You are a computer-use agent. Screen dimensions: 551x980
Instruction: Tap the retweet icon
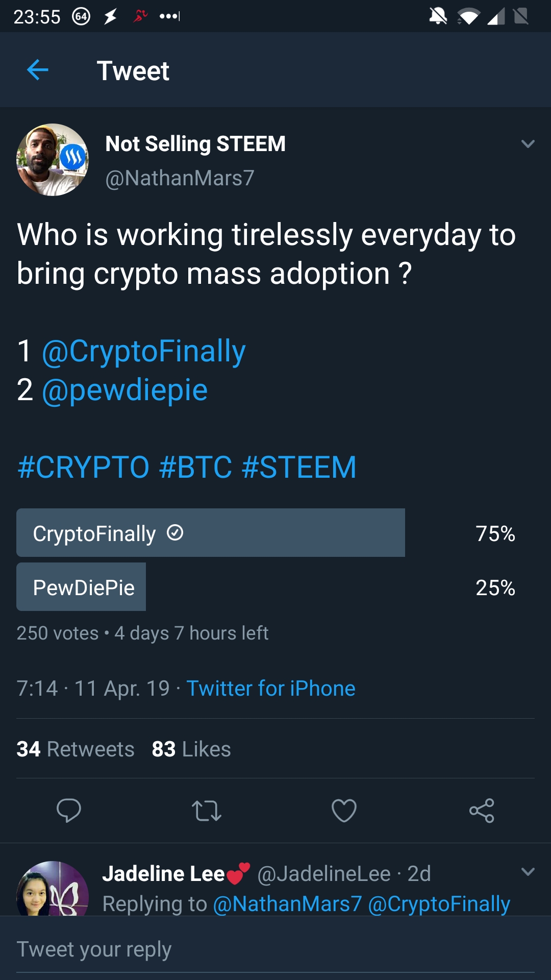tap(206, 810)
